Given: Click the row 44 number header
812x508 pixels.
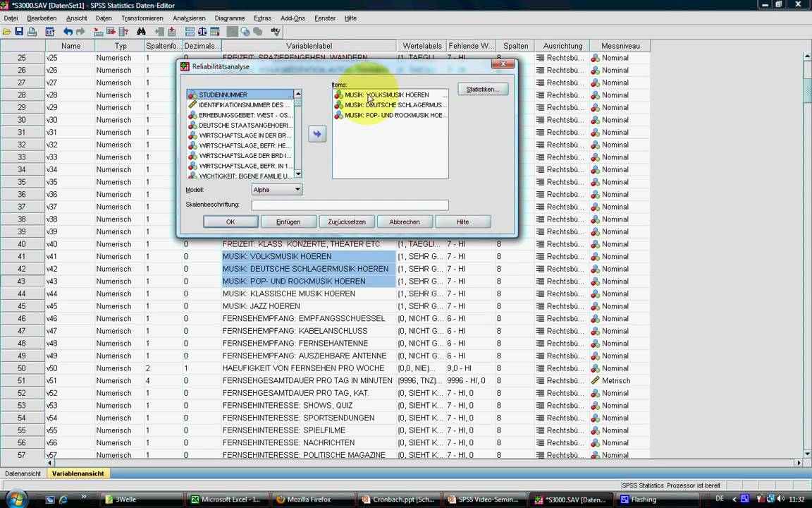Looking at the screenshot, I should coord(23,294).
